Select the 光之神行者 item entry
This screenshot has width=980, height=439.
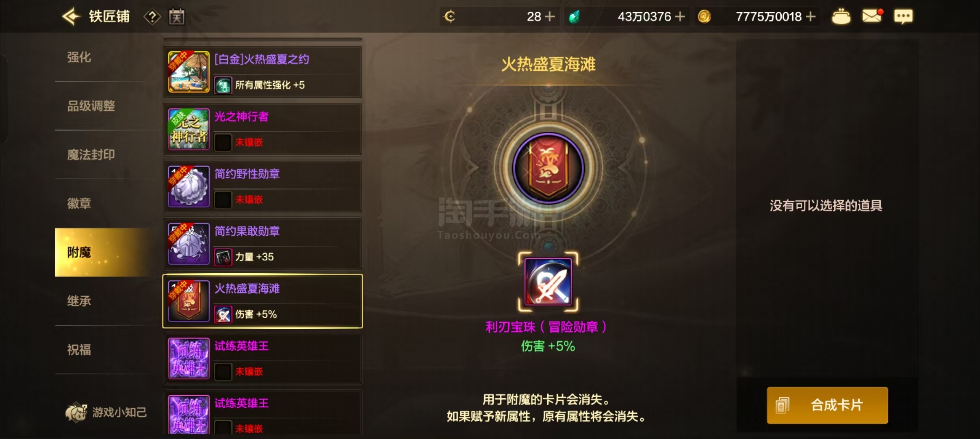(262, 129)
